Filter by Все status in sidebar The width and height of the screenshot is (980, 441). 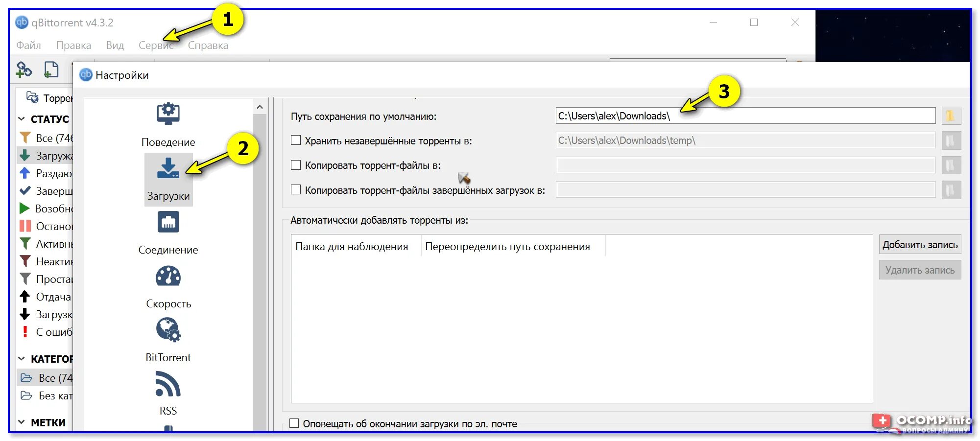46,138
